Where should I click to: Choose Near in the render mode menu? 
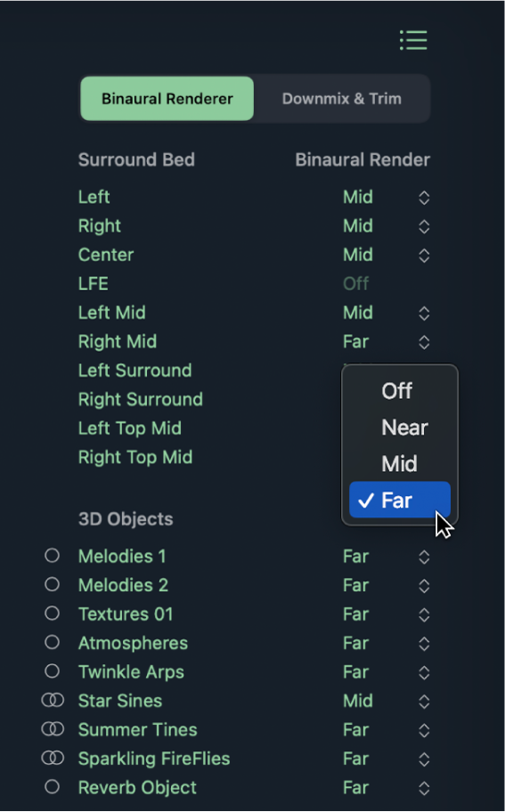click(399, 427)
